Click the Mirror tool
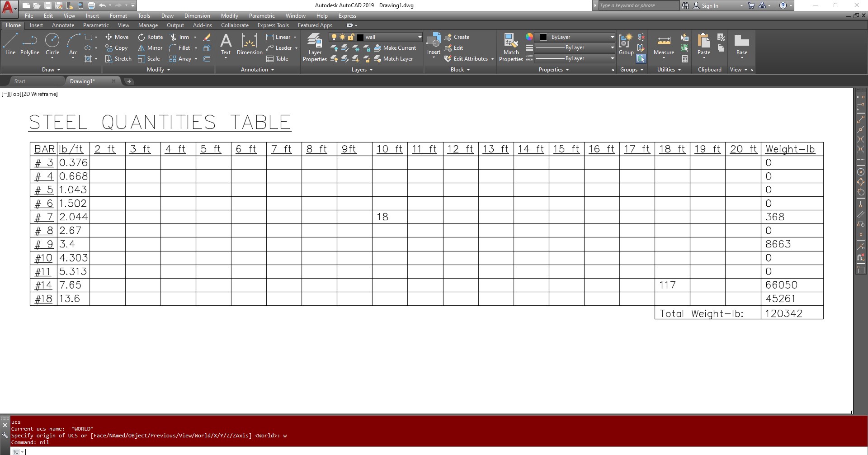Image resolution: width=868 pixels, height=455 pixels. pyautogui.click(x=150, y=48)
